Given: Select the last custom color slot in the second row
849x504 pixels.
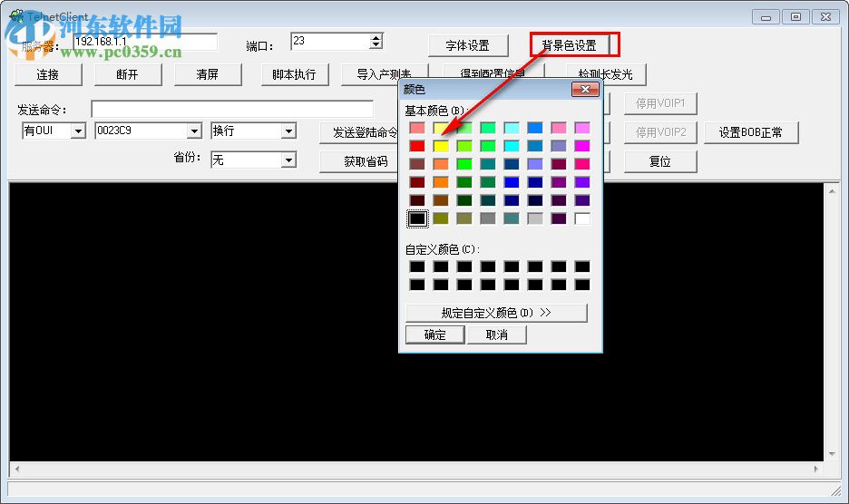Looking at the screenshot, I should 582,285.
